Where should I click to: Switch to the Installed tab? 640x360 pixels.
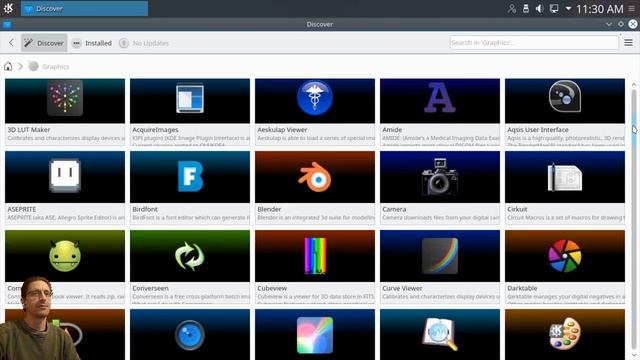coord(92,43)
